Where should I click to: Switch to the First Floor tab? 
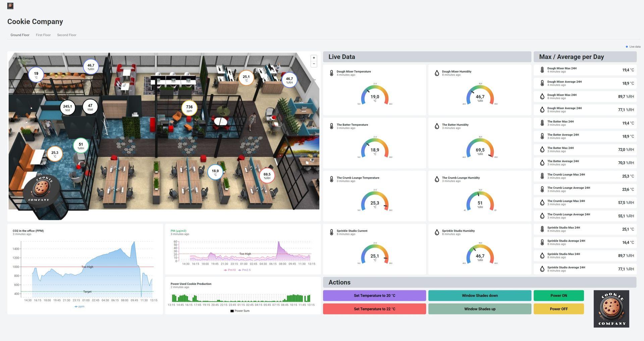coord(43,35)
